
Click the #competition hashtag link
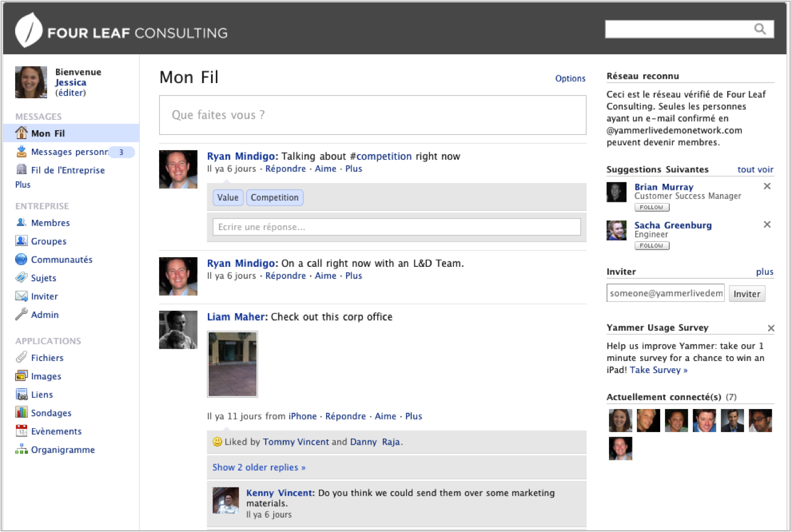click(x=380, y=156)
